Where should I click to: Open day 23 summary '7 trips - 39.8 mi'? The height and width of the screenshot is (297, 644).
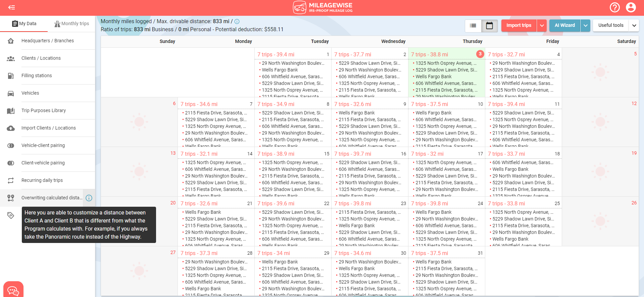click(x=353, y=204)
